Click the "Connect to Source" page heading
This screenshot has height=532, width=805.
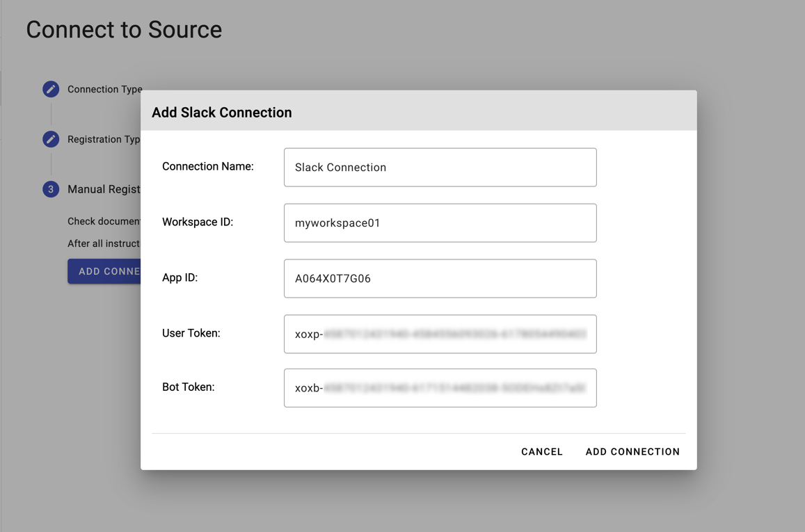[x=124, y=29]
